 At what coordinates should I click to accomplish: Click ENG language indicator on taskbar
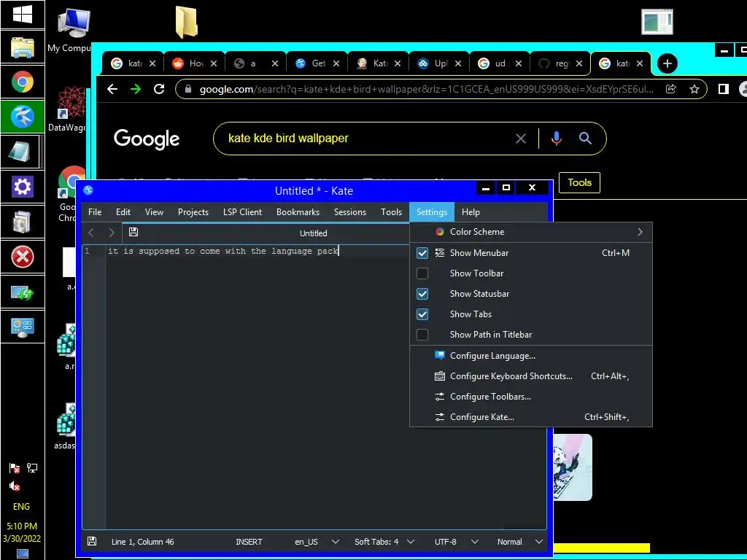click(x=21, y=507)
